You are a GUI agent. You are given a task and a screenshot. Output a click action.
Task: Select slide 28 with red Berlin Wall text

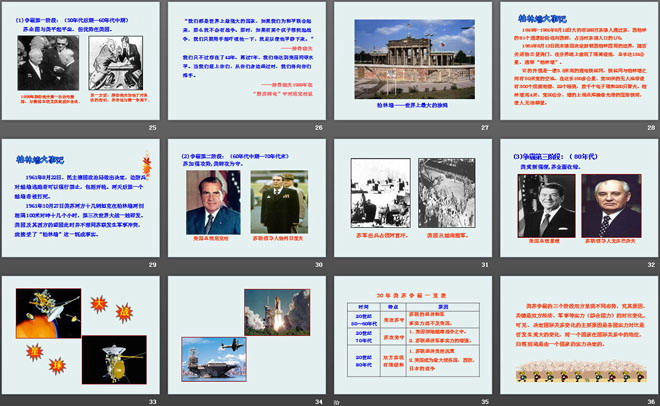pos(579,61)
